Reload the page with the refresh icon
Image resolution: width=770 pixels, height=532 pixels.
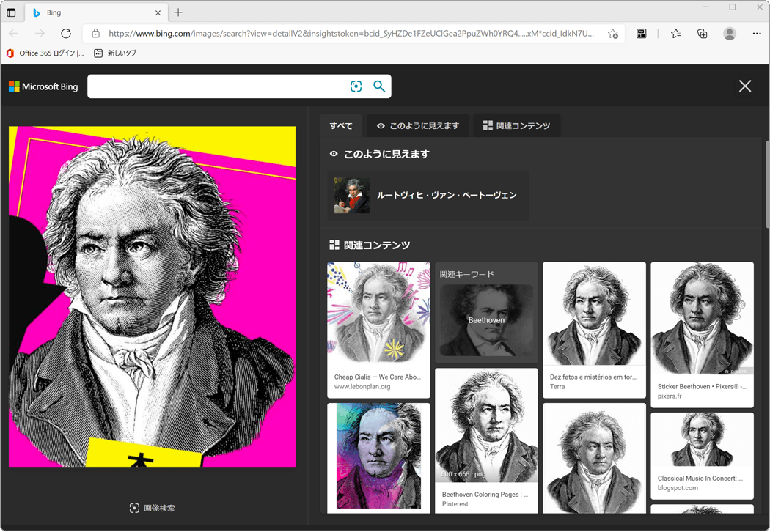point(66,34)
